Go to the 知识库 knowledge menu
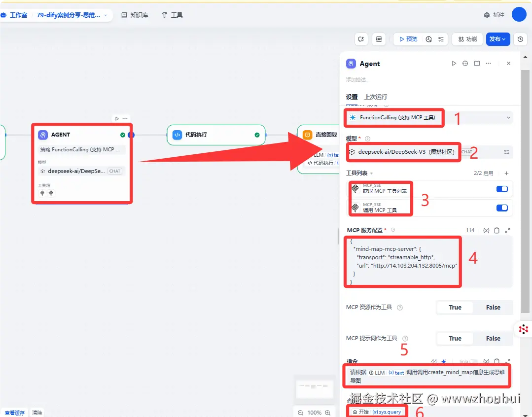532x417 pixels. pos(135,15)
